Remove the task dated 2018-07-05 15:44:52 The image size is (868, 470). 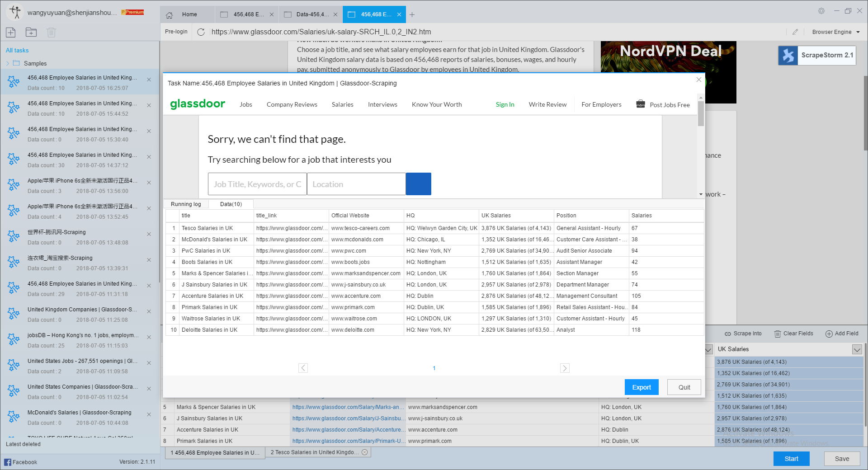point(149,105)
